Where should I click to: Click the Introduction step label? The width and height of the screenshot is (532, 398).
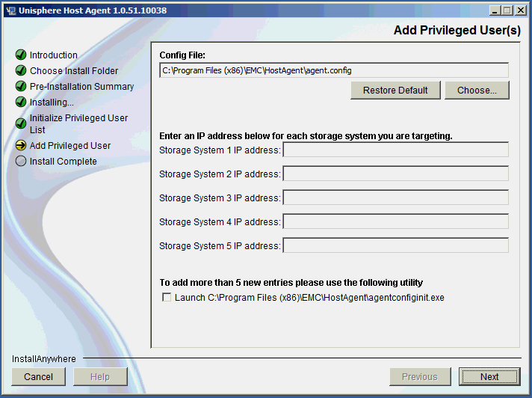point(54,55)
